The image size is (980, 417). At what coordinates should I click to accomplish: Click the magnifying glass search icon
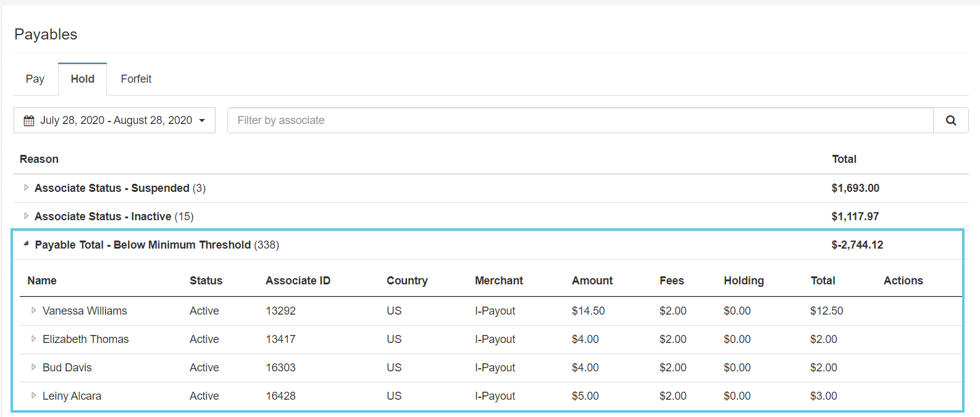[x=950, y=120]
